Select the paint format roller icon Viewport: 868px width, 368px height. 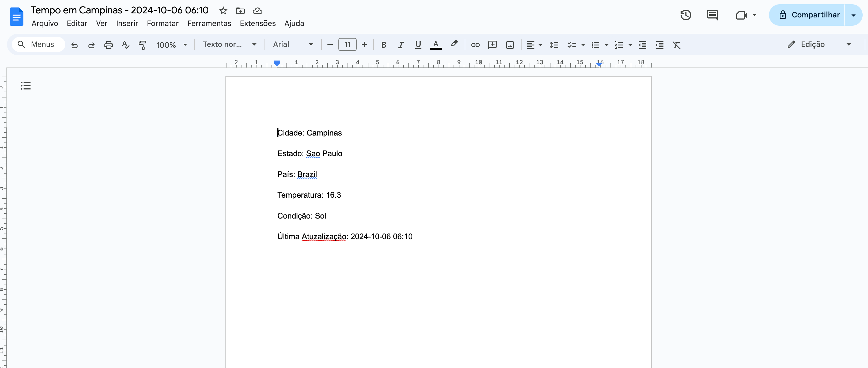(142, 45)
